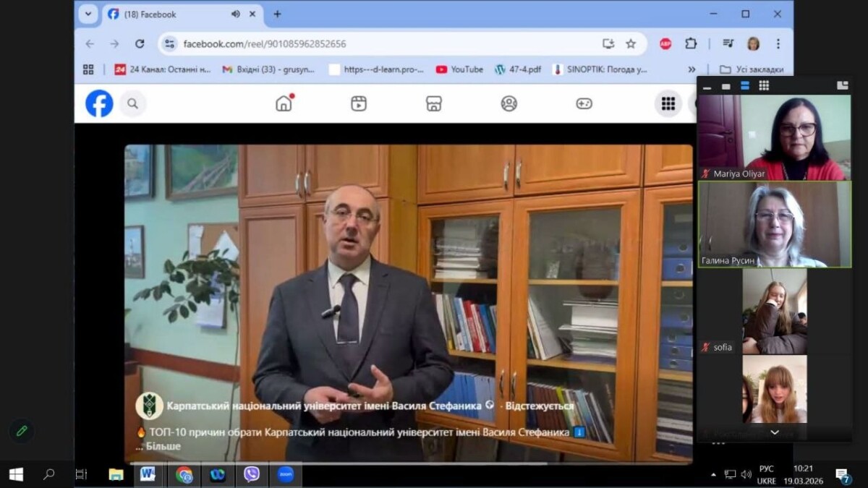Open Facebook Marketplace storefront icon
Screen dimensions: 868x488
pyautogui.click(x=434, y=103)
